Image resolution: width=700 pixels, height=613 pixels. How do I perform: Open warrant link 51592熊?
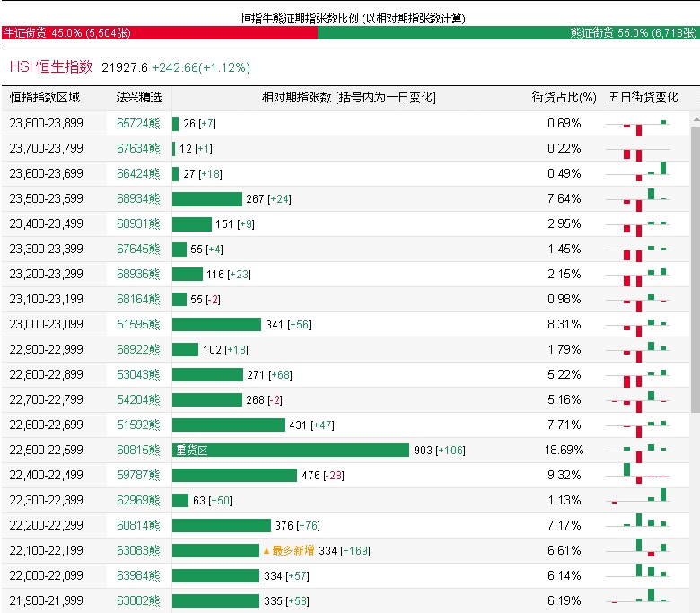pos(138,425)
